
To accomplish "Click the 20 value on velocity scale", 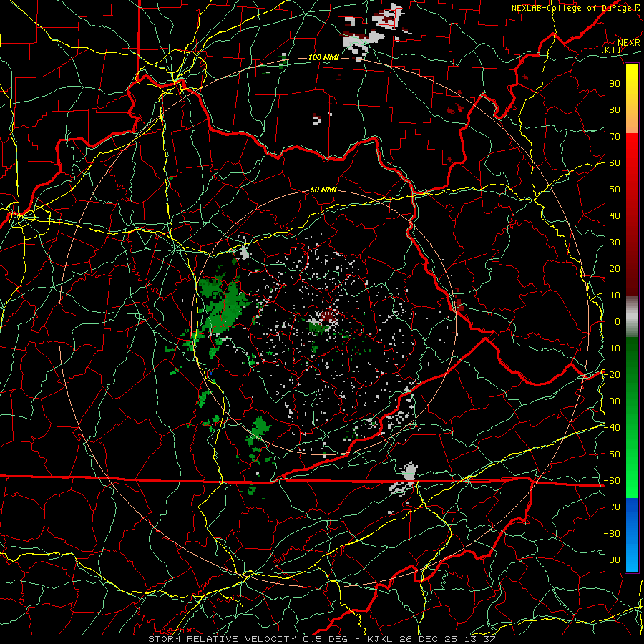I will [615, 268].
